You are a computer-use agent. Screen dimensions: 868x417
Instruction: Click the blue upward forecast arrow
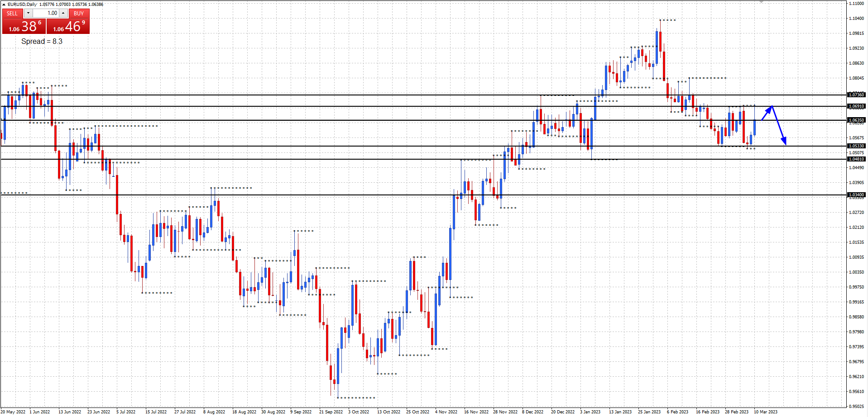pyautogui.click(x=767, y=113)
